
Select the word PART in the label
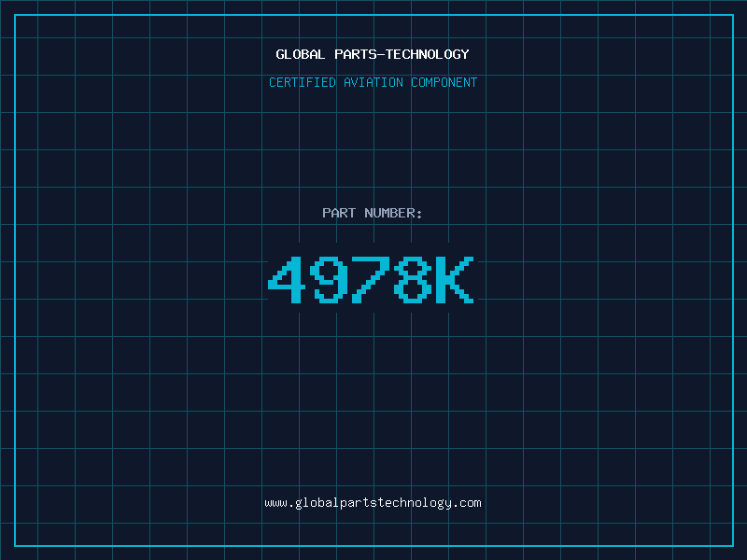pyautogui.click(x=339, y=213)
